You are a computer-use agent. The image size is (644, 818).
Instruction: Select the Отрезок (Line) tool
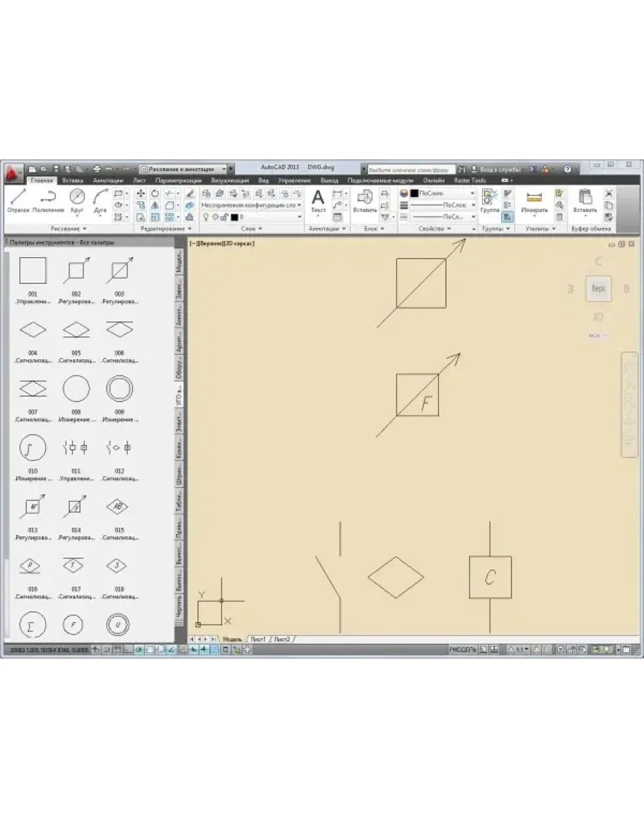18,199
